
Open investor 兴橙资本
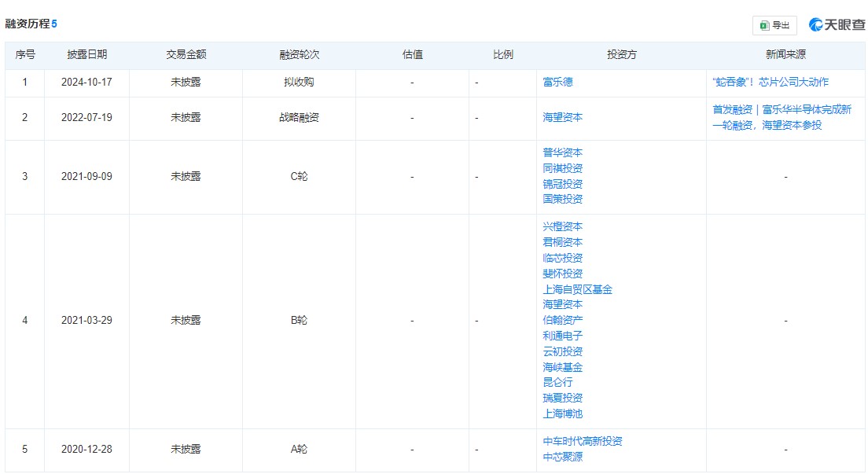(x=562, y=226)
